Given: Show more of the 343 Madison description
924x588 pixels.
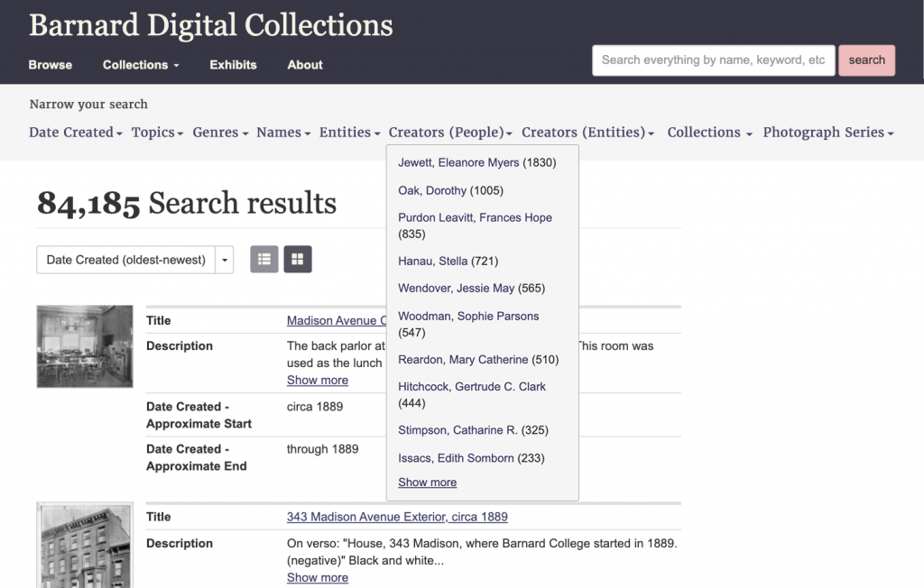Looking at the screenshot, I should tap(318, 577).
